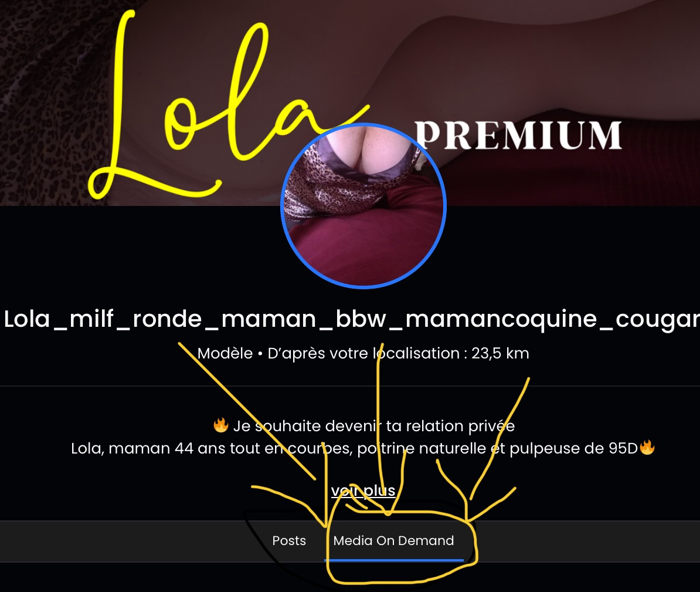700x592 pixels.
Task: Click the 23,5 km localisation text
Action: point(500,353)
